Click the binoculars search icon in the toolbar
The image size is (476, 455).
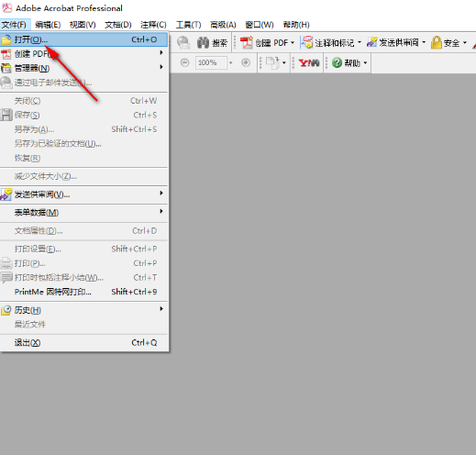click(203, 43)
